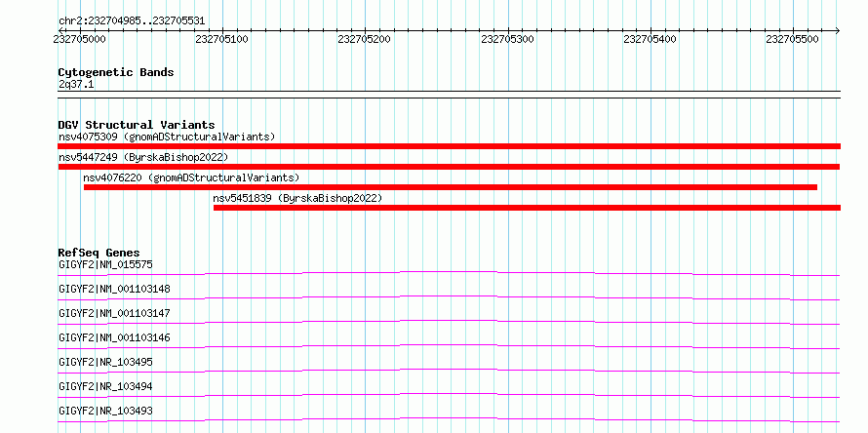Viewport: 868px width, 433px height.
Task: Select the magenta intron line of NM_001103146
Action: click(x=449, y=346)
